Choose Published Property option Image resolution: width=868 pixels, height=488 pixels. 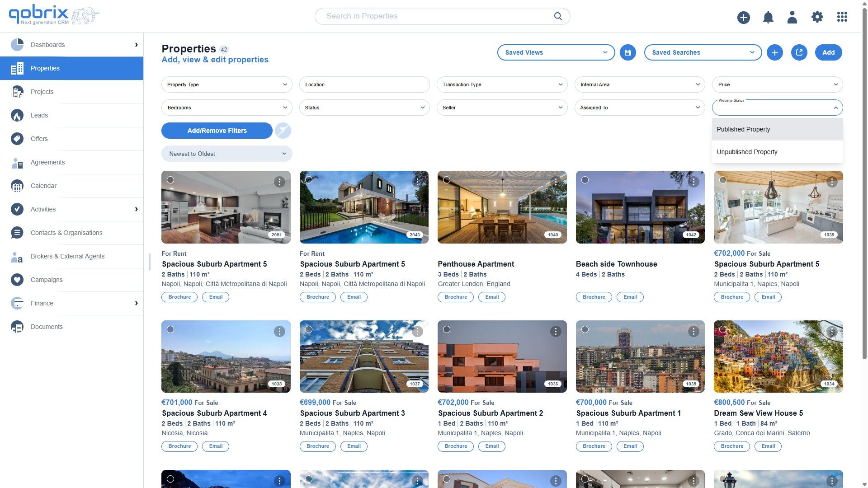click(778, 129)
